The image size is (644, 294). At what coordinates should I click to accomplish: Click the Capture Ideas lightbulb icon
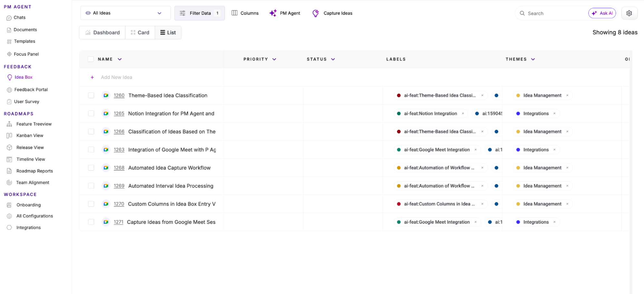click(315, 13)
